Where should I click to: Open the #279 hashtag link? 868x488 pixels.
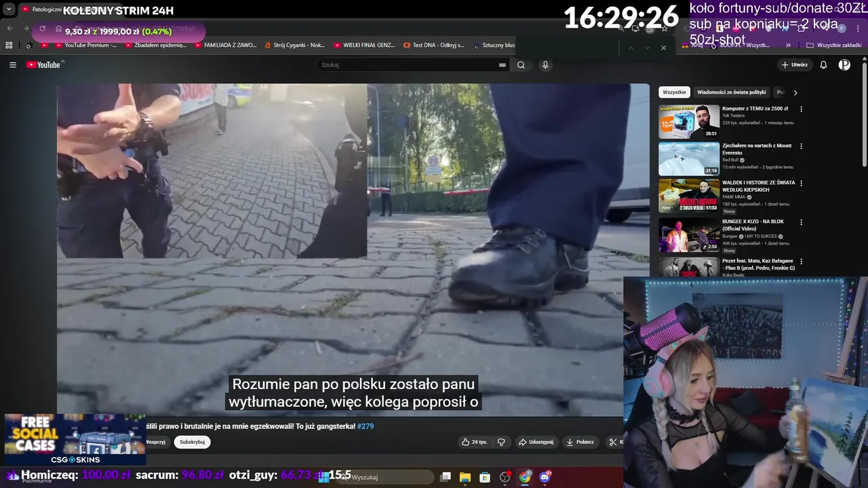(x=366, y=426)
